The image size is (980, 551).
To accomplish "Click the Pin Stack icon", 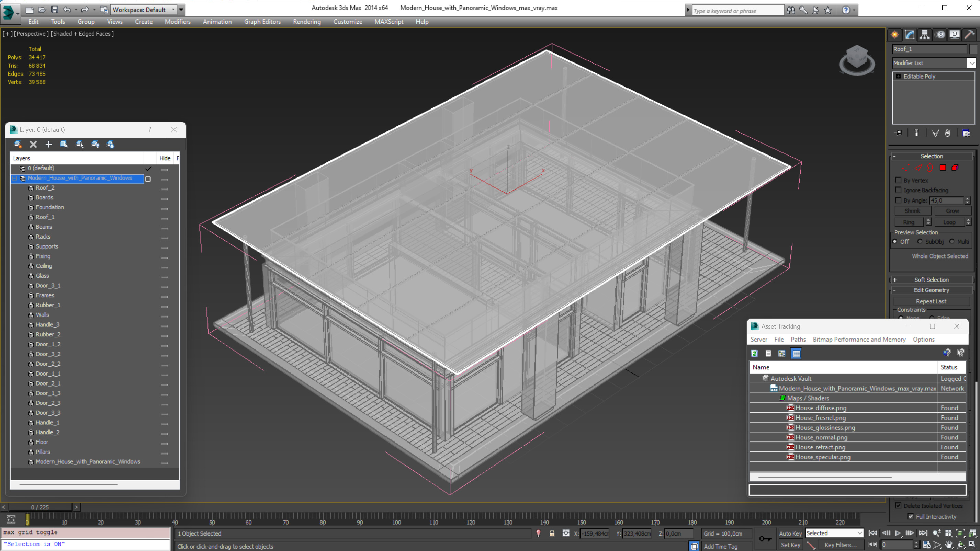I will click(x=899, y=133).
